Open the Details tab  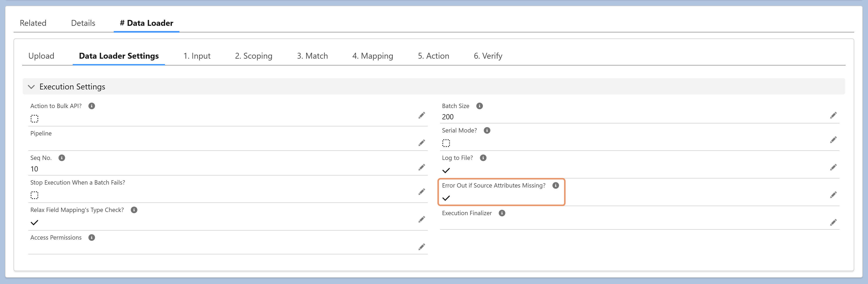click(83, 23)
